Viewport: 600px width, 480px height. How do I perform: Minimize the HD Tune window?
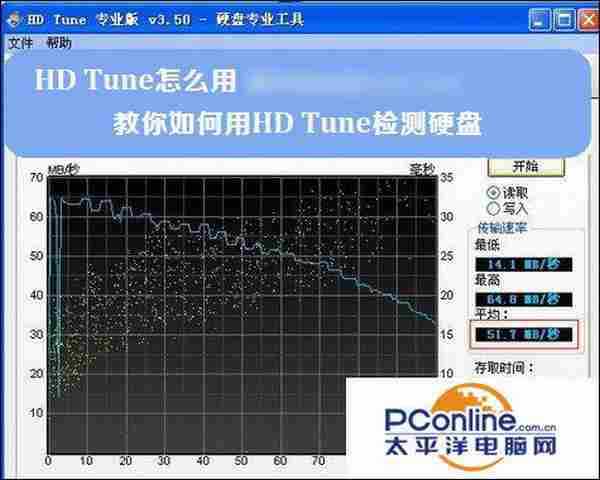(539, 19)
